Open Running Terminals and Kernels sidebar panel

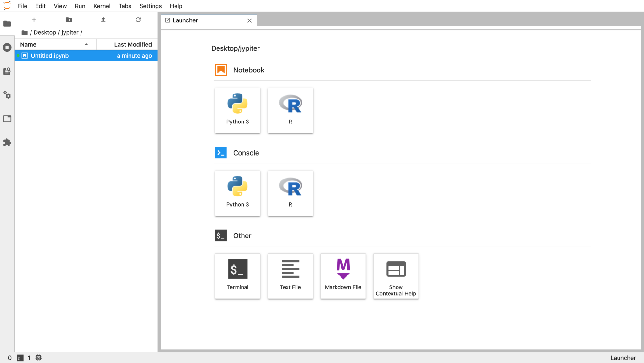7,48
